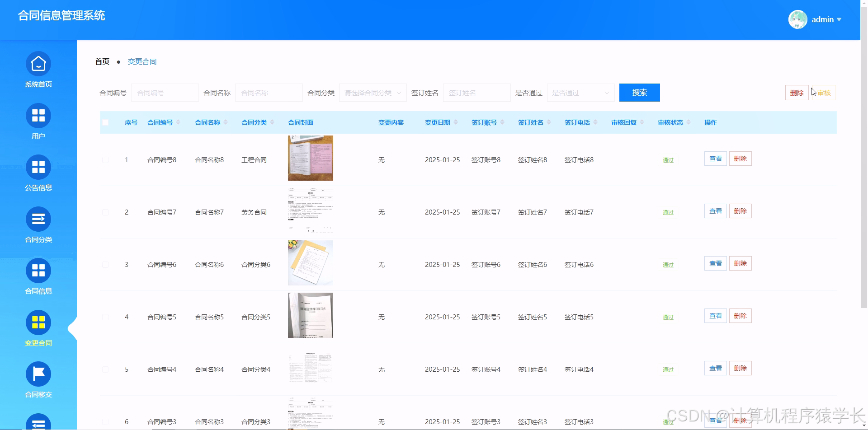
Task: Open the 请选择合同分类 dropdown
Action: [373, 93]
